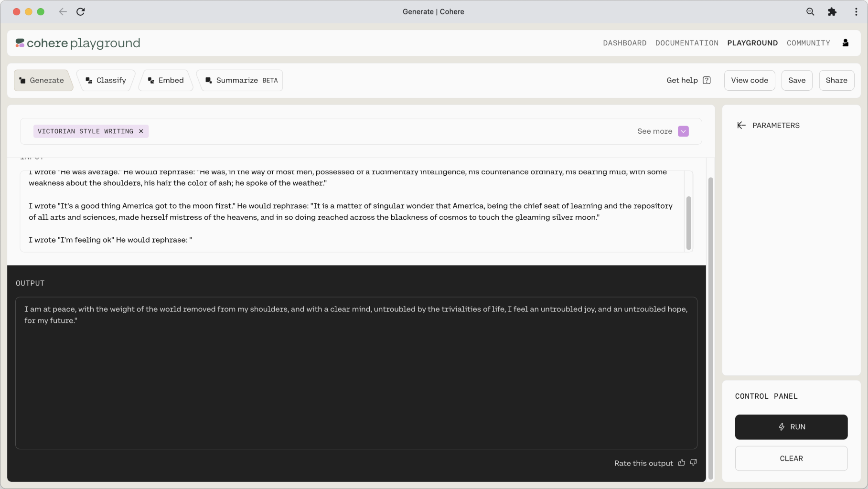Select the Playground nav link
The height and width of the screenshot is (489, 868).
pos(752,43)
